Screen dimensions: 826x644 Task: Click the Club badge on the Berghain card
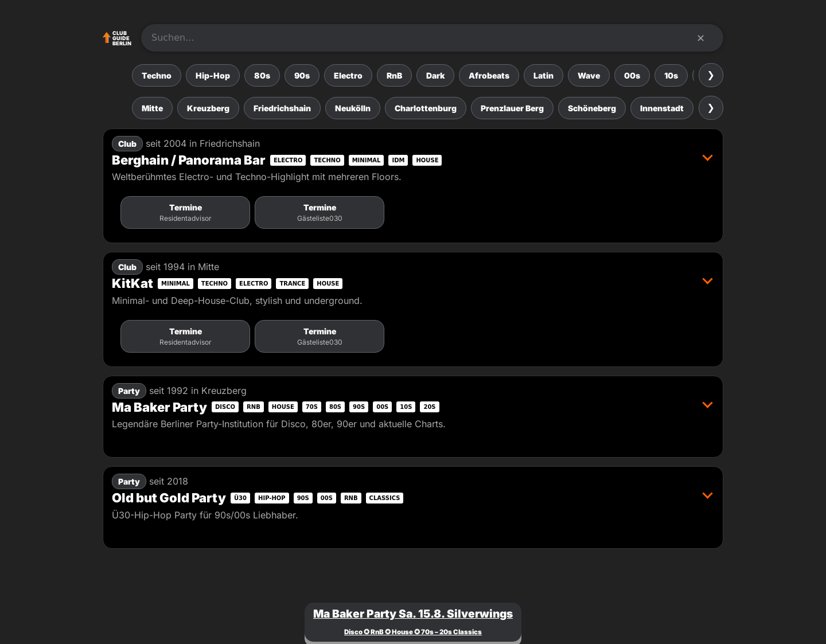(127, 144)
